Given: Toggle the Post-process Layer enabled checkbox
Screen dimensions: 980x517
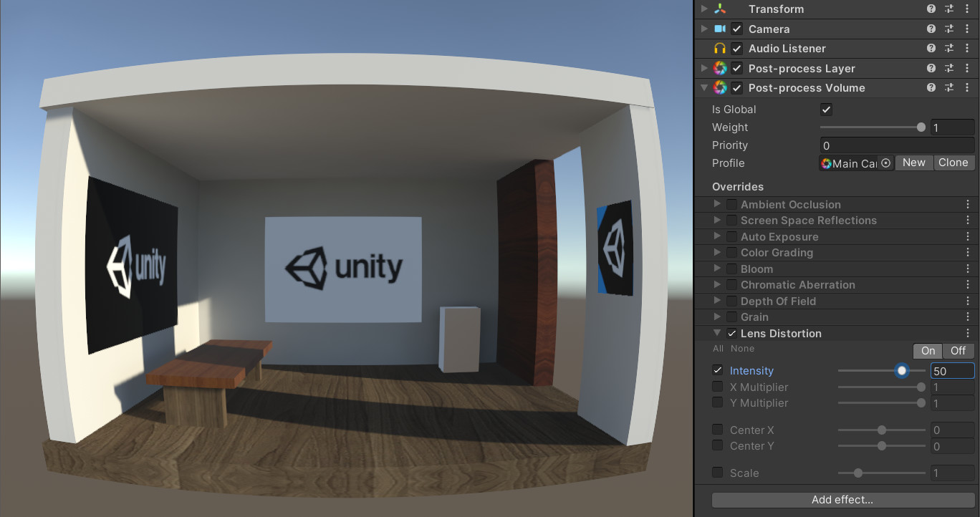Looking at the screenshot, I should [736, 69].
